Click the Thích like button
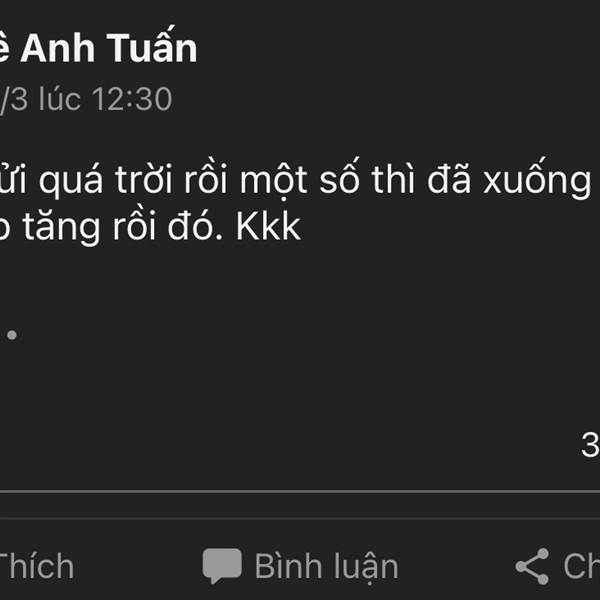The image size is (600, 600). (37, 566)
